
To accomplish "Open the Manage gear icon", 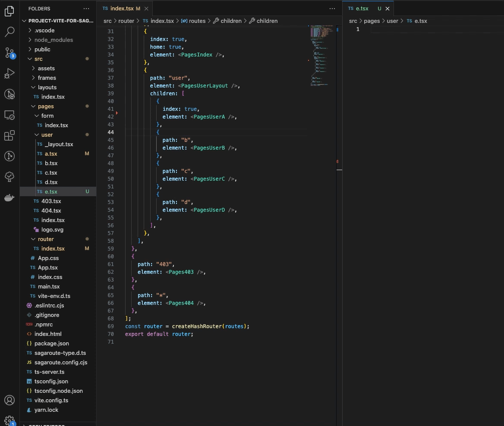I will click(x=9, y=420).
